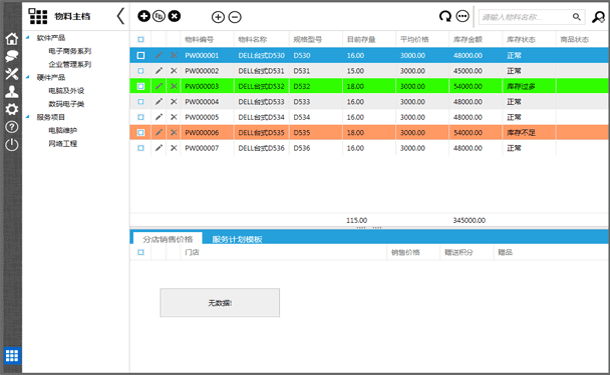Collapse the tree panel with left chevron
610x375 pixels.
click(x=121, y=16)
